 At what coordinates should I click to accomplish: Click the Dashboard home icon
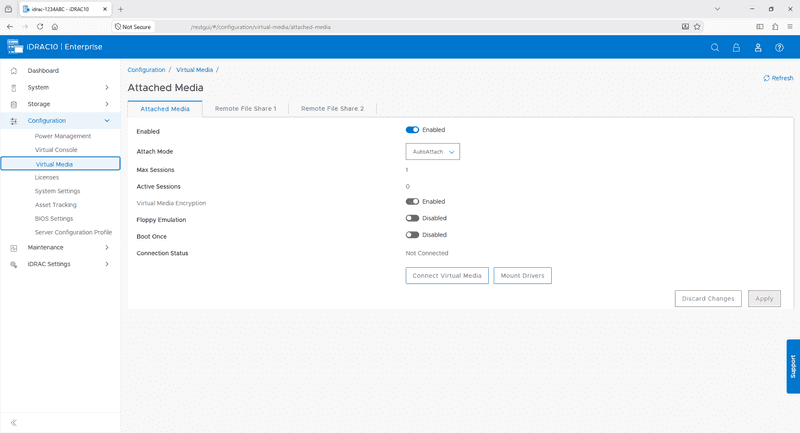14,71
